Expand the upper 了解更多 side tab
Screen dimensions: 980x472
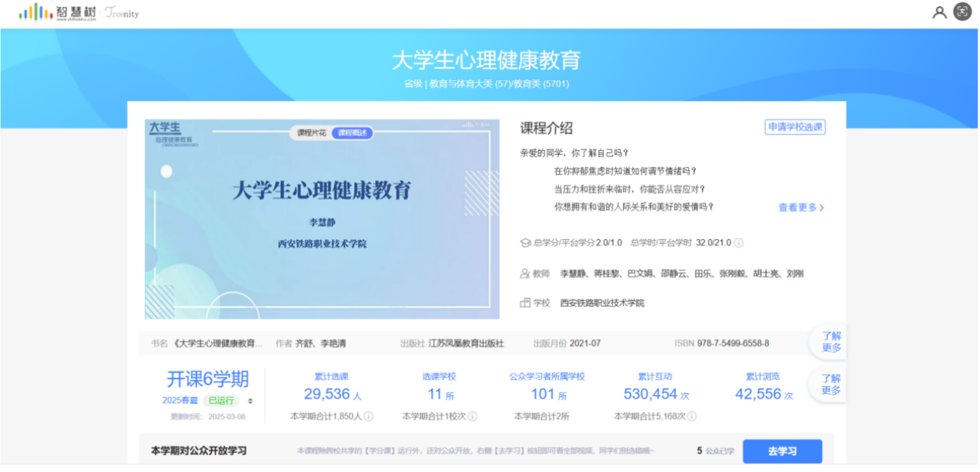click(x=831, y=342)
